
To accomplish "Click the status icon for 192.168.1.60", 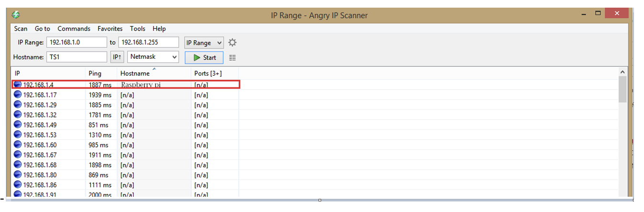I will tap(18, 145).
